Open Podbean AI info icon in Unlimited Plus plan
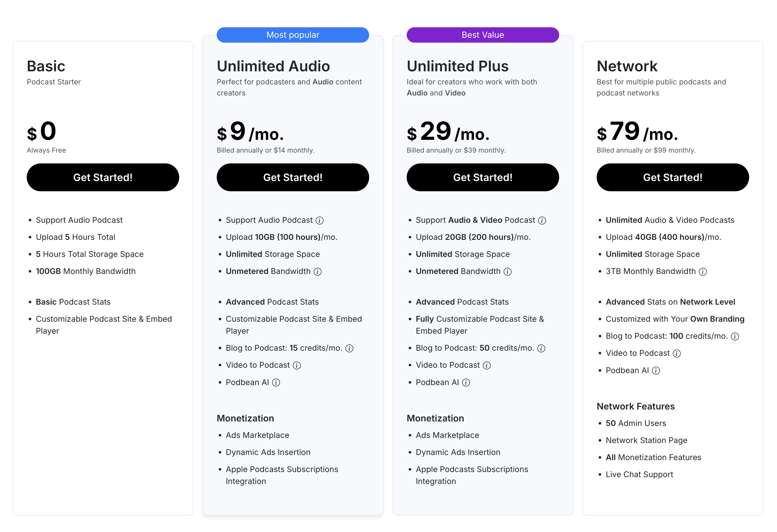 coord(466,383)
